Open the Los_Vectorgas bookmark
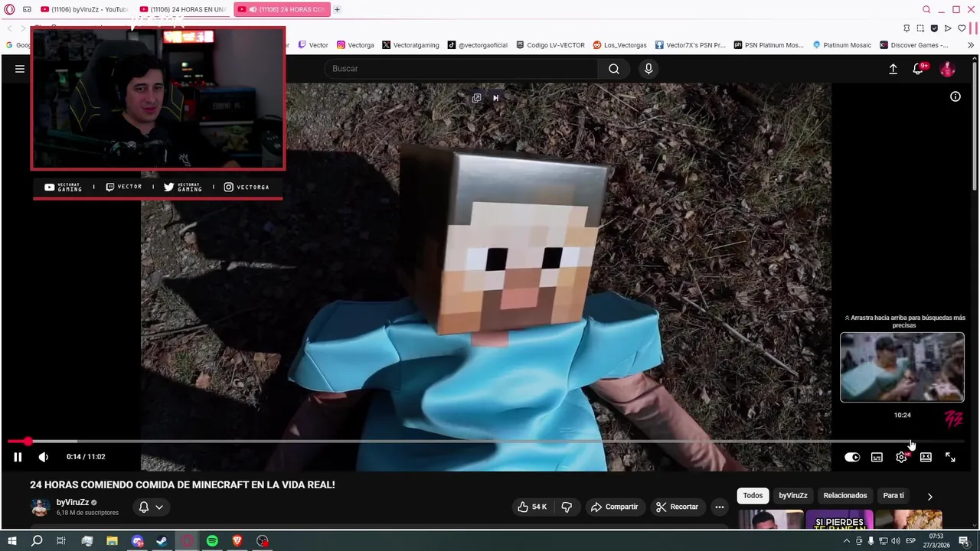Image resolution: width=980 pixels, height=551 pixels. tap(619, 45)
